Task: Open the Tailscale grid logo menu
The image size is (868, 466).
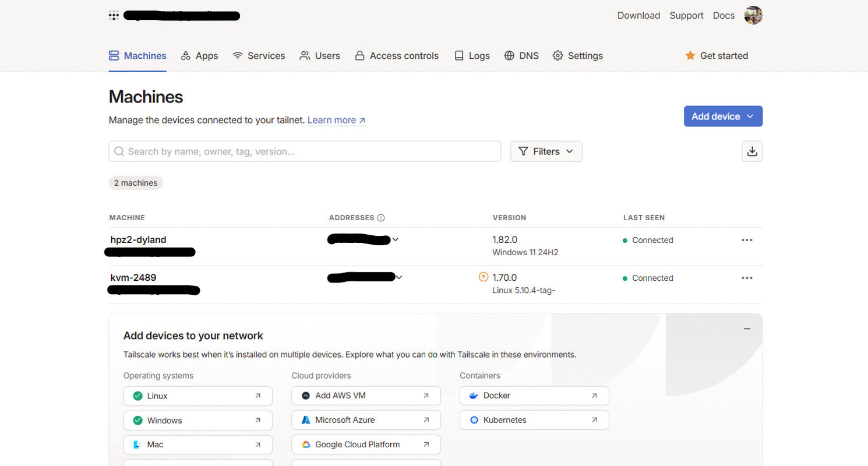Action: coord(114,16)
